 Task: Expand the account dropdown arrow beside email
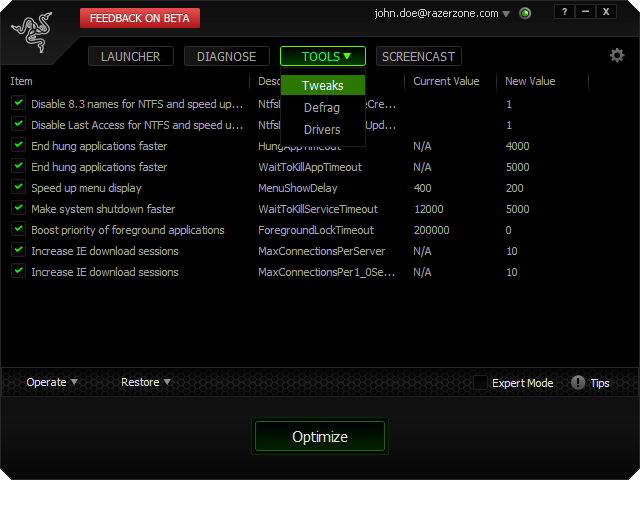tap(506, 14)
